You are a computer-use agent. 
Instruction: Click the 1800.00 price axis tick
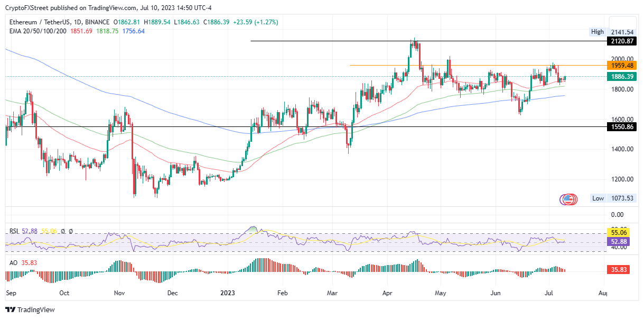(x=622, y=89)
